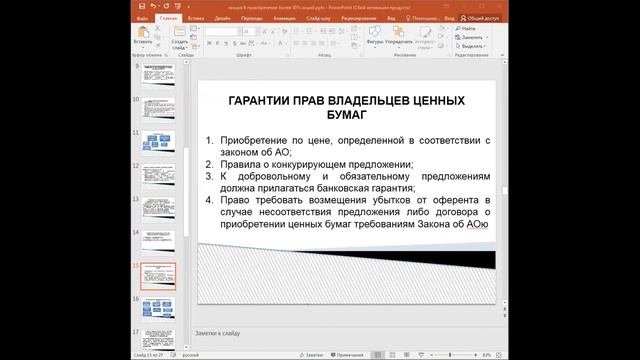Zoom out using the minus button
Image resolution: width=640 pixels, height=360 pixels.
(431, 355)
